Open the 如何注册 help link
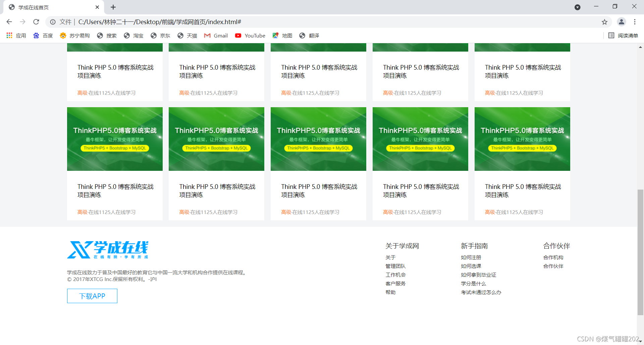Image resolution: width=644 pixels, height=345 pixels. coord(471,257)
